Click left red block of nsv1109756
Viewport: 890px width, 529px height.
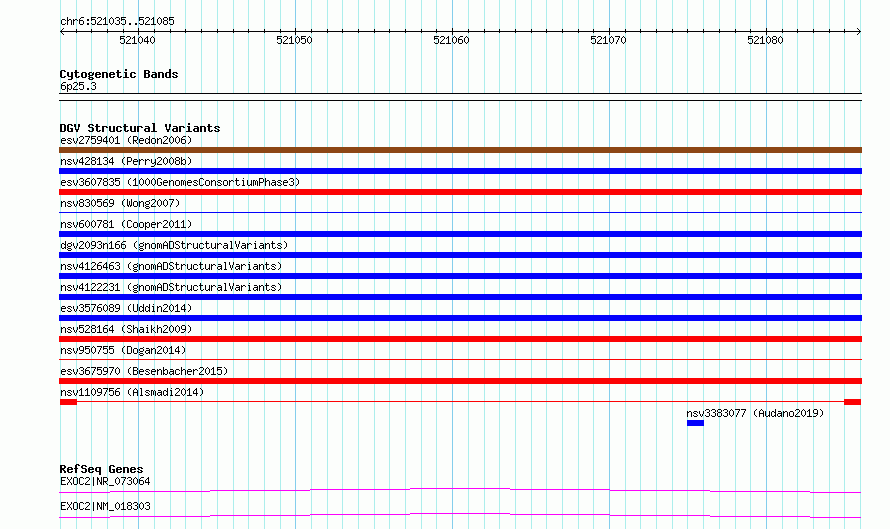[68, 402]
